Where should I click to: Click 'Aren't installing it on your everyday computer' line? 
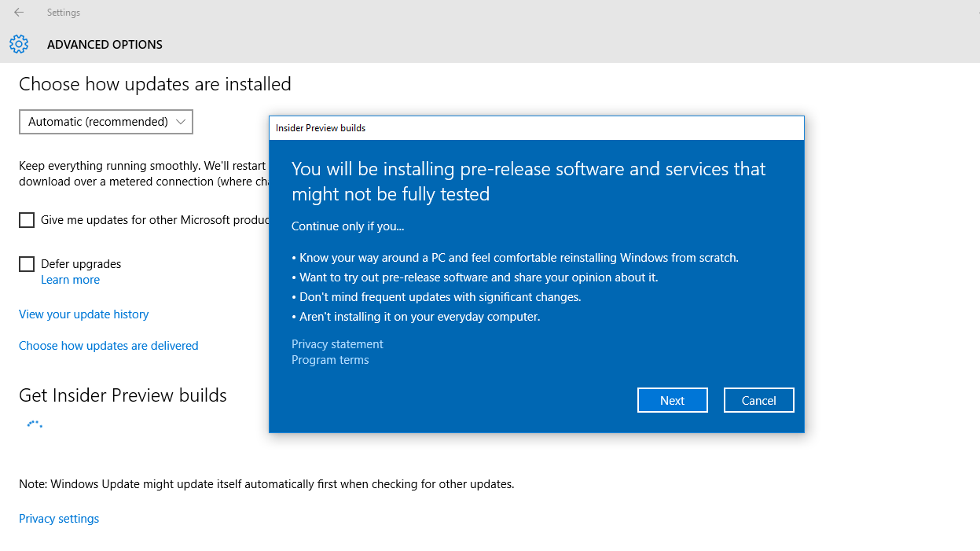[416, 317]
